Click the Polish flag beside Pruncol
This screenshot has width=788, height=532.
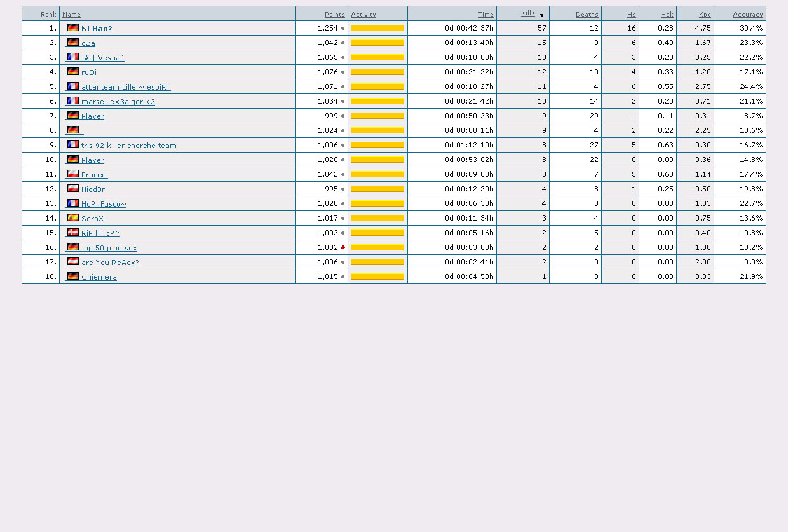click(x=73, y=174)
